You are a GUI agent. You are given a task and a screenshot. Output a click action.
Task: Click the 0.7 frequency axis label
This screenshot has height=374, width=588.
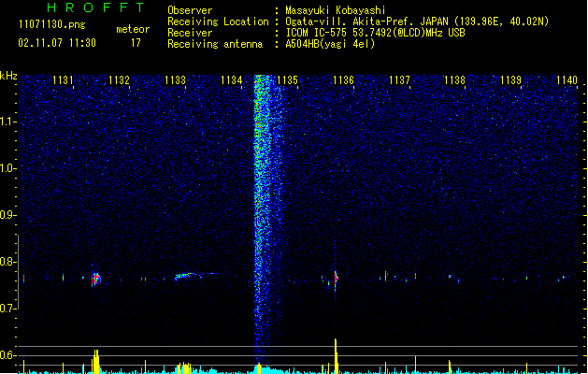[7, 309]
